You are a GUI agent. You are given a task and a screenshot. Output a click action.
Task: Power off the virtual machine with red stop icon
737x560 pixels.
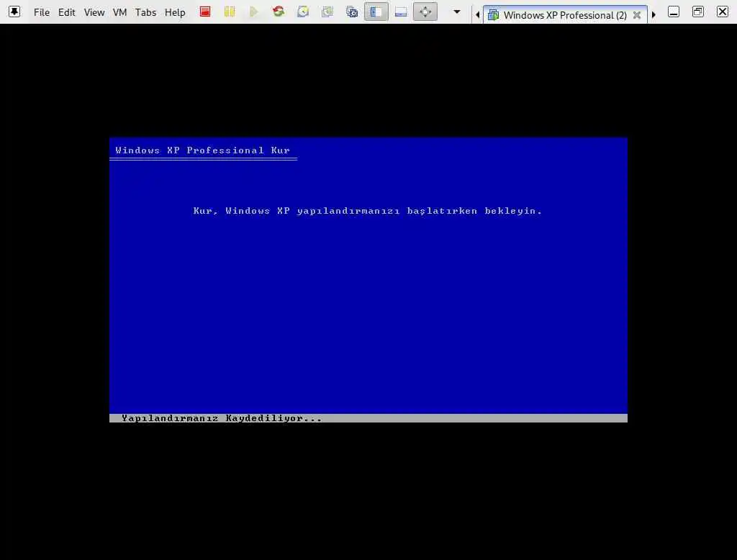205,12
